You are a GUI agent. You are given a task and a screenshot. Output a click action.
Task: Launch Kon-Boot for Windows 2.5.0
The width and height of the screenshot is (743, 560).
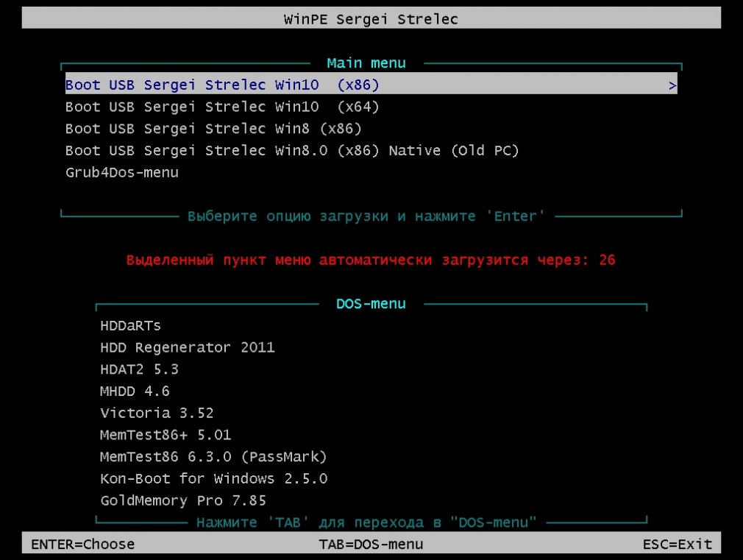pos(214,478)
